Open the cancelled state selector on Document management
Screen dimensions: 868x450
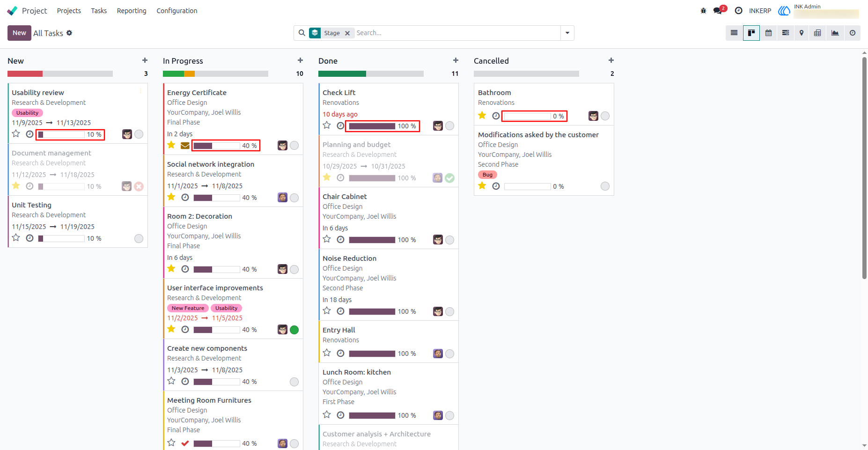pyautogui.click(x=139, y=186)
